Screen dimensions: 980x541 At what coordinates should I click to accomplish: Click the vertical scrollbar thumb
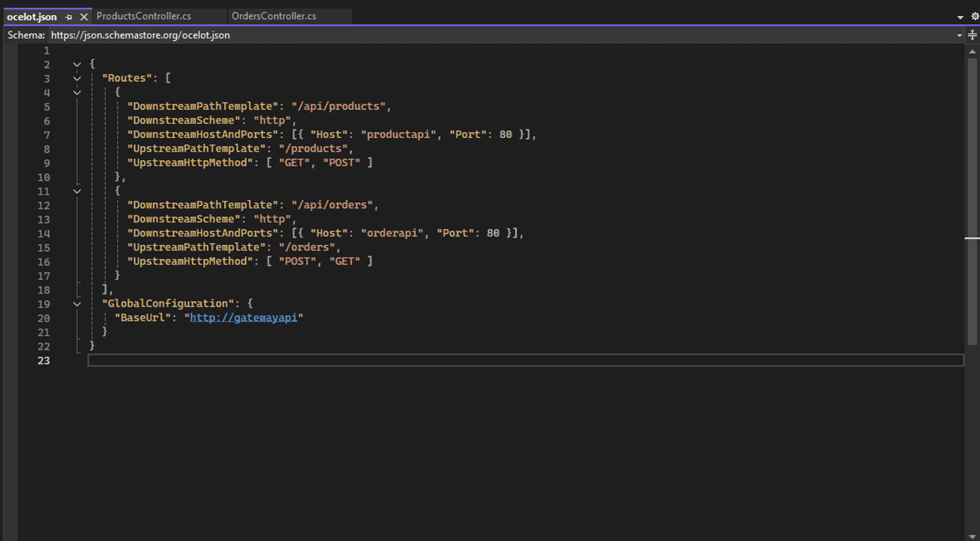[972, 201]
